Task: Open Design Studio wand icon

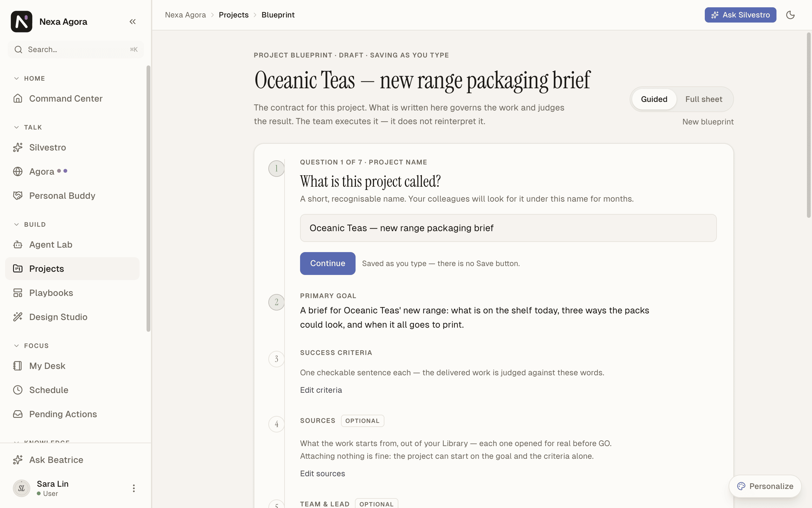Action: coord(18,317)
